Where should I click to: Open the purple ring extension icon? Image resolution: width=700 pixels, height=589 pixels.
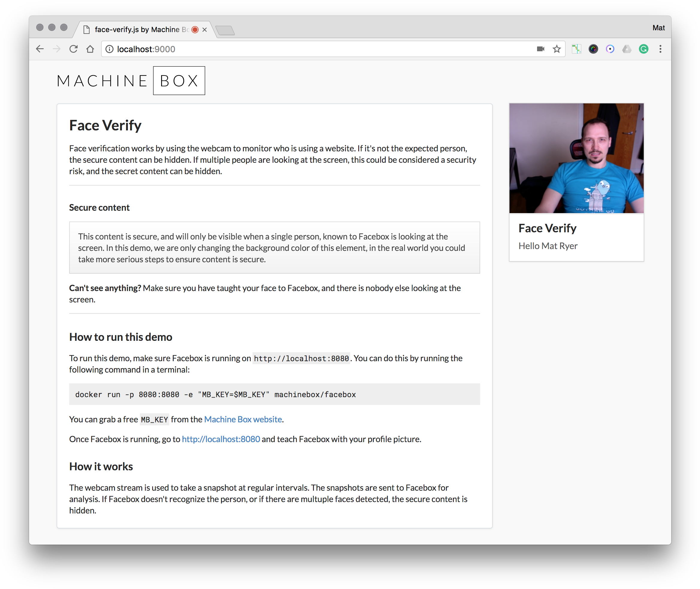[610, 49]
